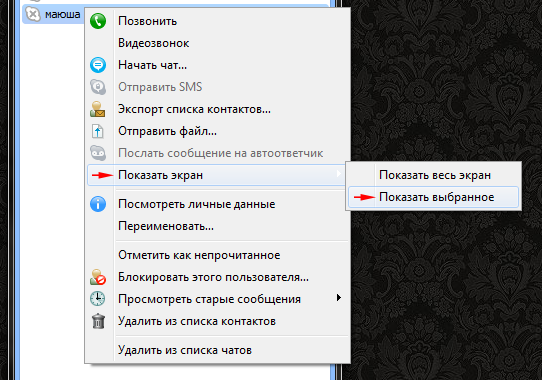
Task: Click the clock history icon
Action: [x=98, y=299]
